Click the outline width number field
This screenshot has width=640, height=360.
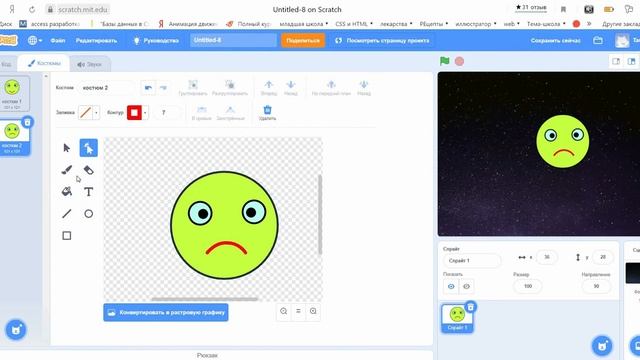167,112
